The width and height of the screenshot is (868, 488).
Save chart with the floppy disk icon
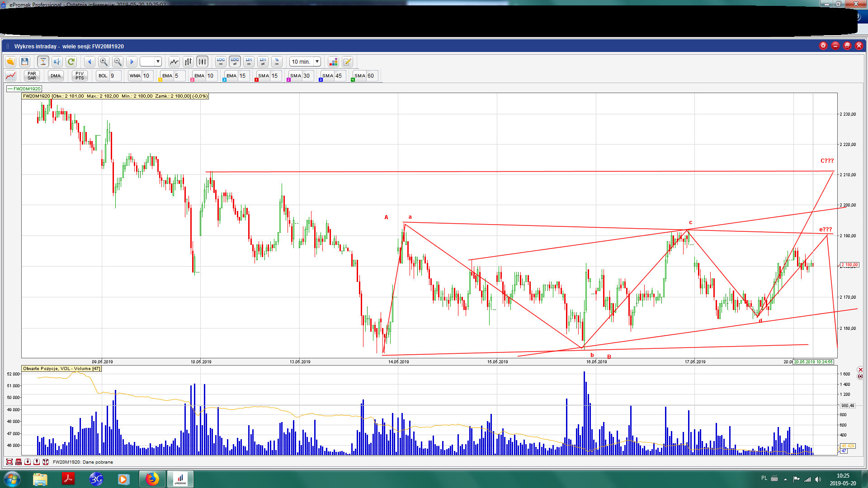(x=25, y=61)
